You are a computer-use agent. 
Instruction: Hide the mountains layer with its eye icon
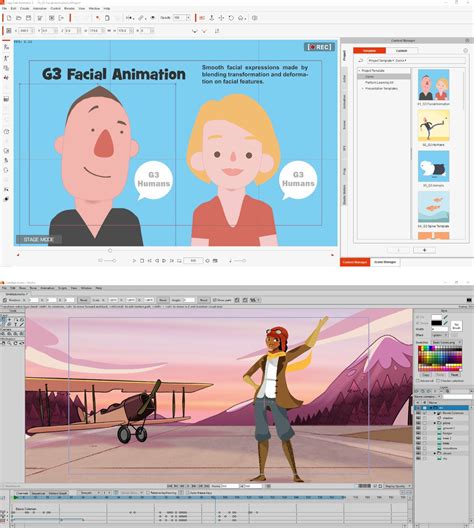point(418,449)
